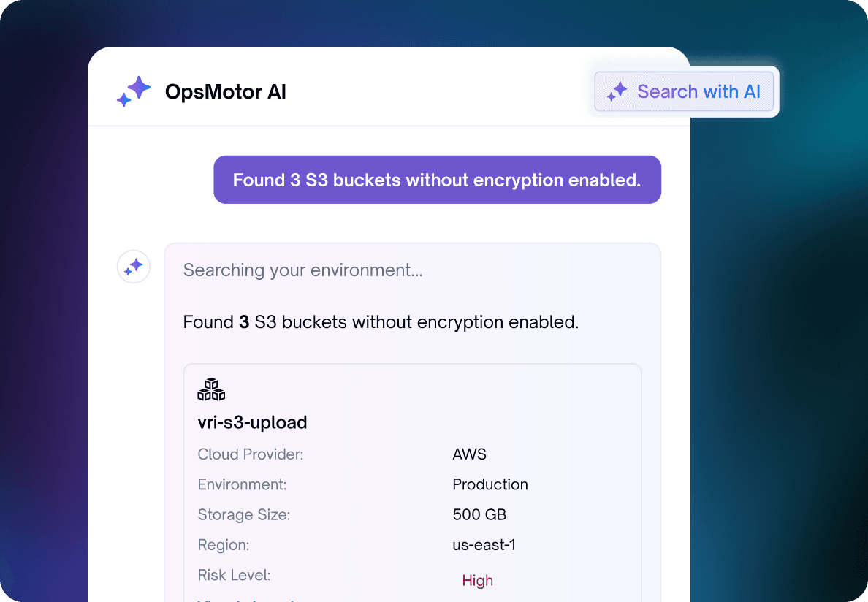Click the Environment label
The height and width of the screenshot is (602, 868).
[x=243, y=484]
